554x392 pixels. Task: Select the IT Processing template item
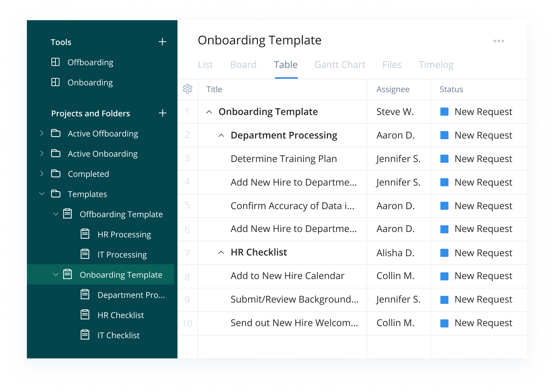[122, 254]
